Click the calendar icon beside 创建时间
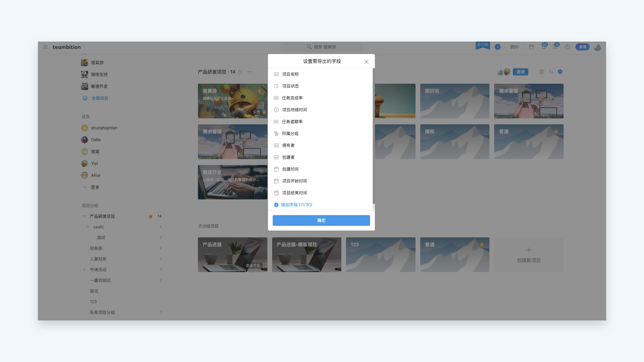The height and width of the screenshot is (362, 644). point(276,169)
